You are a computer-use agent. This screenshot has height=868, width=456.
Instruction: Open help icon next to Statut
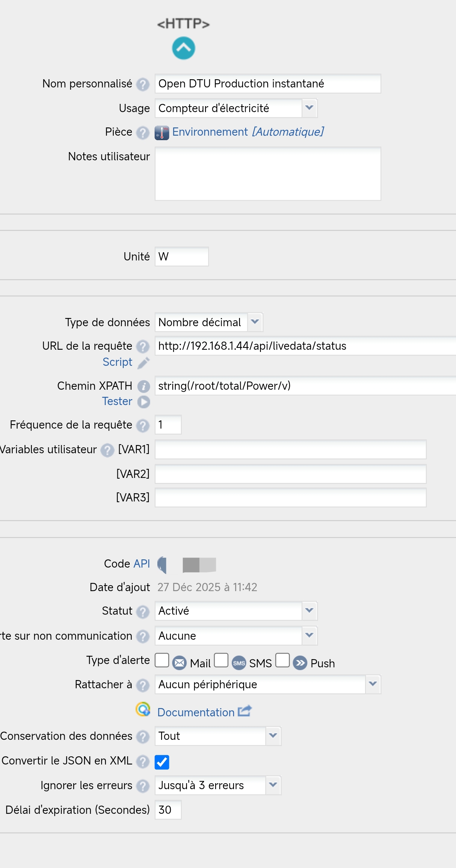[x=142, y=612]
